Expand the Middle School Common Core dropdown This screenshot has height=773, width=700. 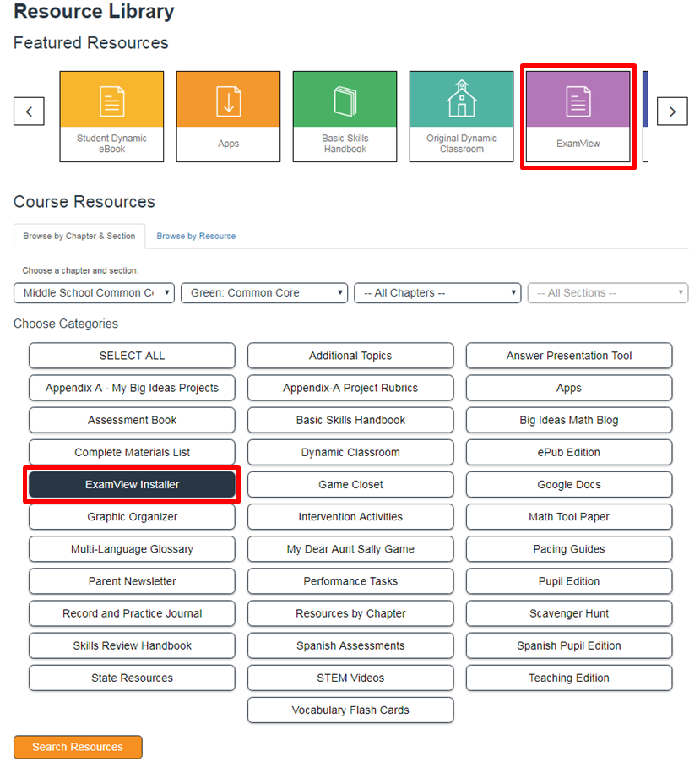pos(94,293)
